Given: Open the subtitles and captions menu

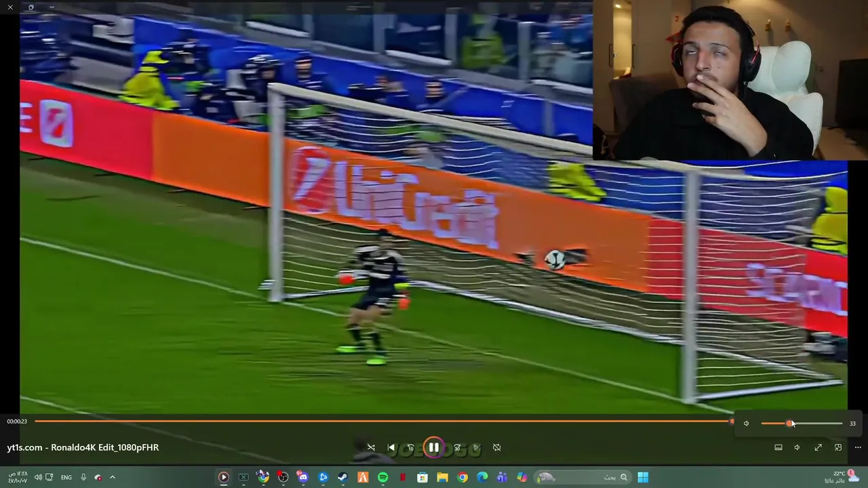Looking at the screenshot, I should (x=778, y=447).
